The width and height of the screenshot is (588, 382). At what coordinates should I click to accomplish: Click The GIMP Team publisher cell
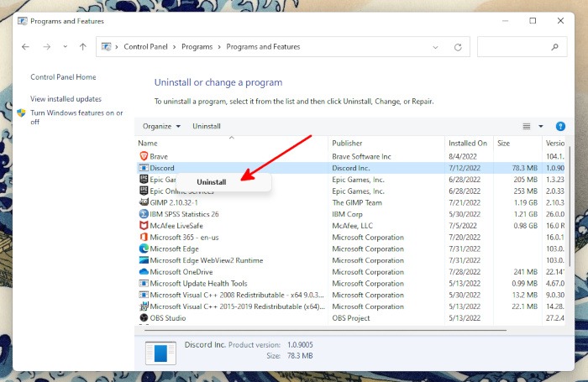pyautogui.click(x=357, y=202)
